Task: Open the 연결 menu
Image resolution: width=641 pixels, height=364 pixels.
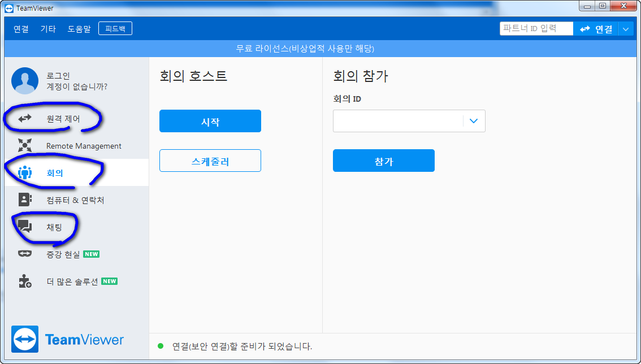Action: coord(21,29)
